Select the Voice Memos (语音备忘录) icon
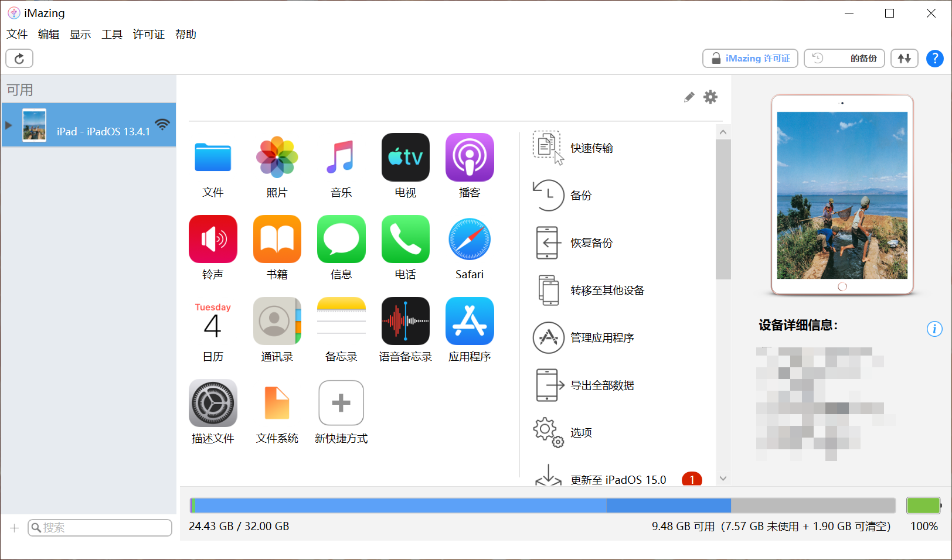This screenshot has height=560, width=952. click(405, 321)
